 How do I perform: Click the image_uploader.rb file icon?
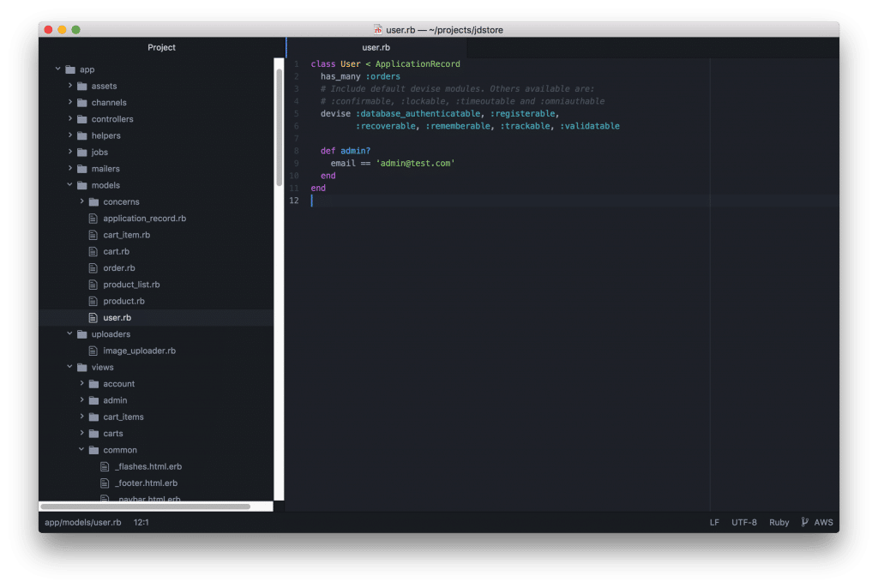click(94, 351)
